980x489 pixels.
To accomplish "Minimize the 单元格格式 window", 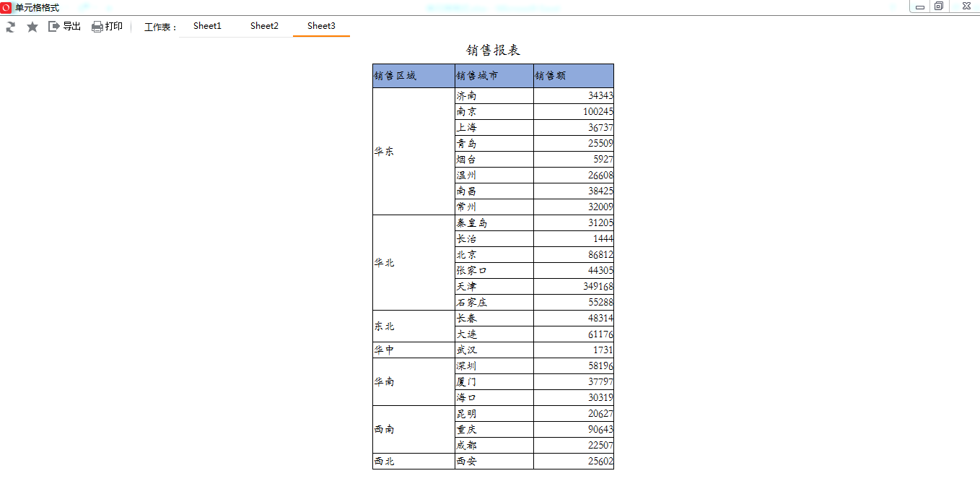I will tap(920, 7).
